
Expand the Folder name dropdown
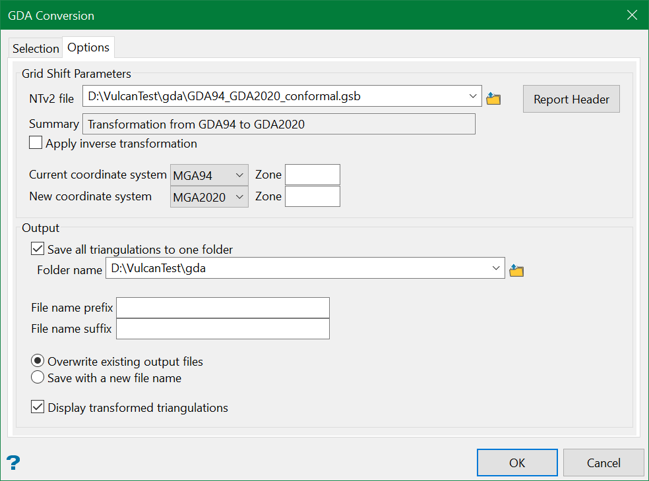click(496, 268)
